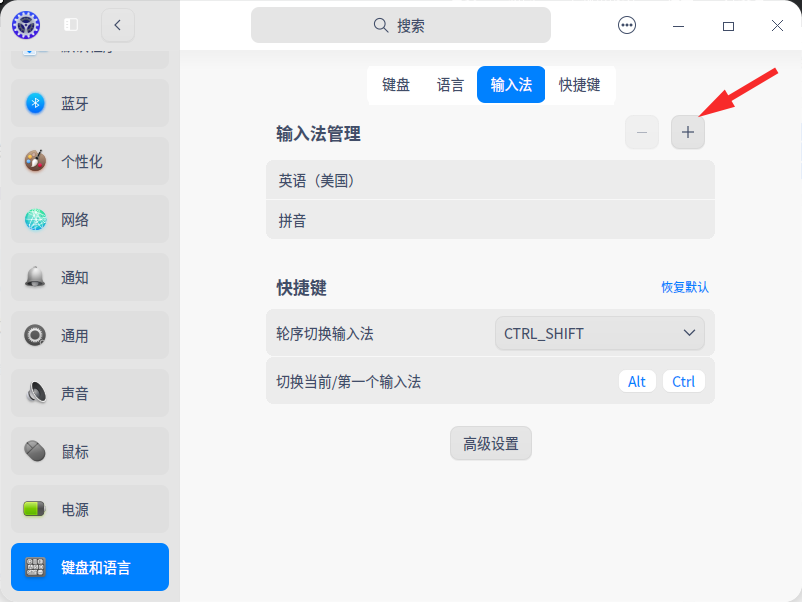Open General settings gear entry
802x602 pixels.
[90, 336]
